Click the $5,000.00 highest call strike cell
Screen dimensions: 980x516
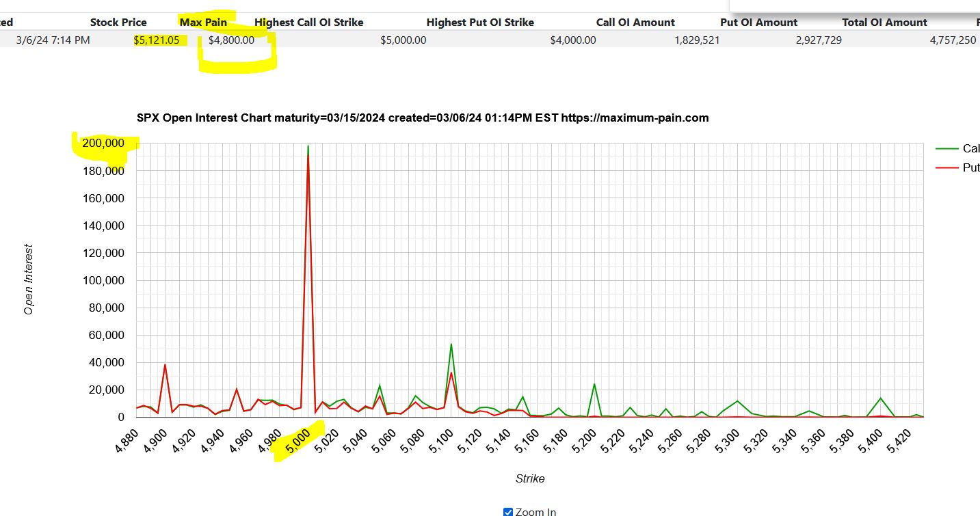(x=403, y=40)
